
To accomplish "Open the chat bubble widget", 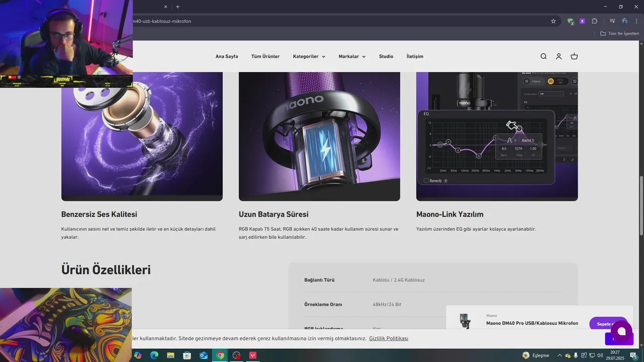I will 621,331.
